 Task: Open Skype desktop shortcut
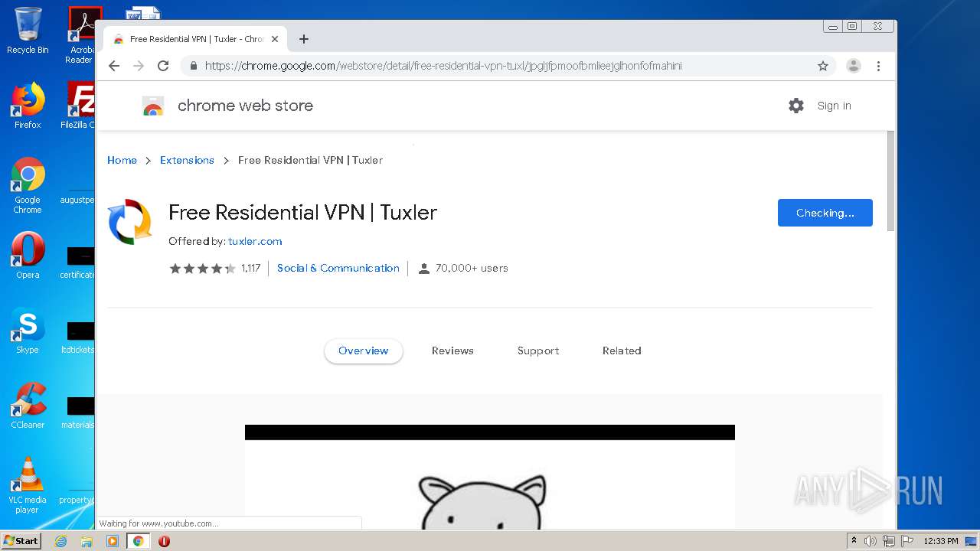28,330
